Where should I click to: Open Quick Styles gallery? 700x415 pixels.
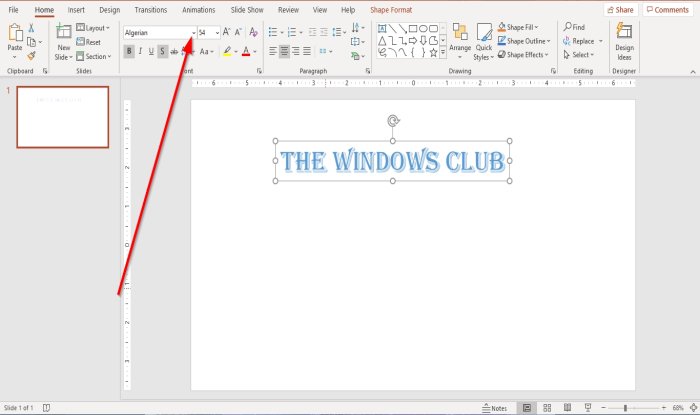[483, 42]
